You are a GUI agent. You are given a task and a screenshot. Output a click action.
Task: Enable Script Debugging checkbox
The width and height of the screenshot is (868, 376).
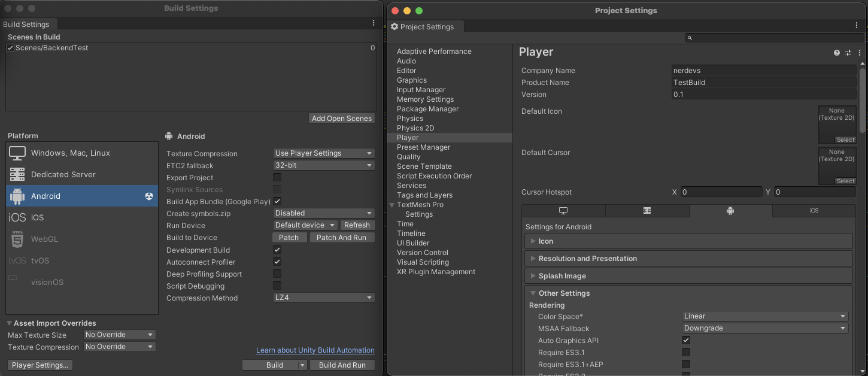[277, 286]
